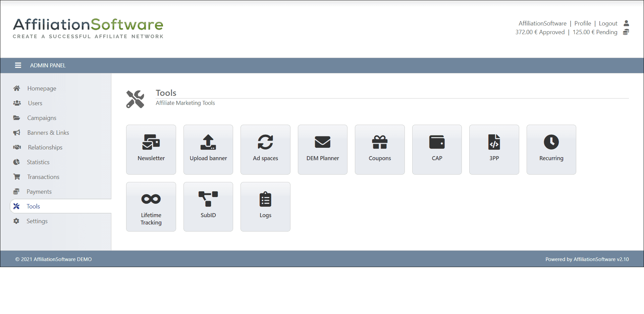View the Logs clipboard tile
644x314 pixels.
265,207
